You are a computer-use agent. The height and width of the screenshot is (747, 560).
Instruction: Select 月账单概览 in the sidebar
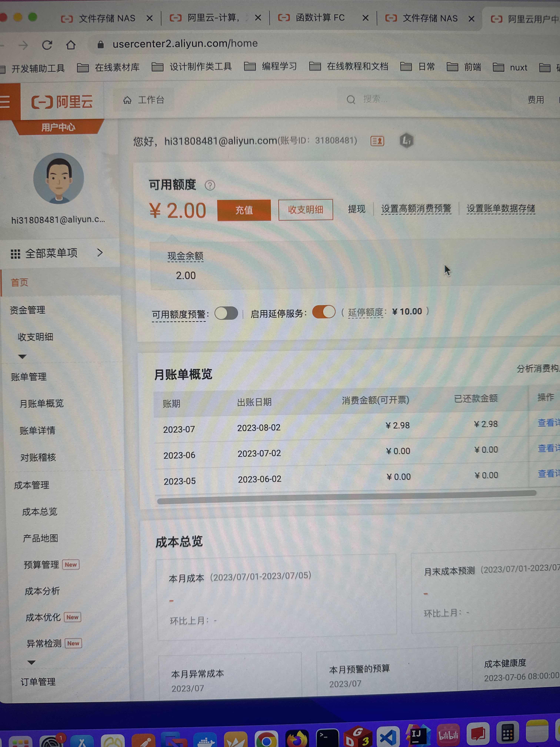(x=41, y=403)
